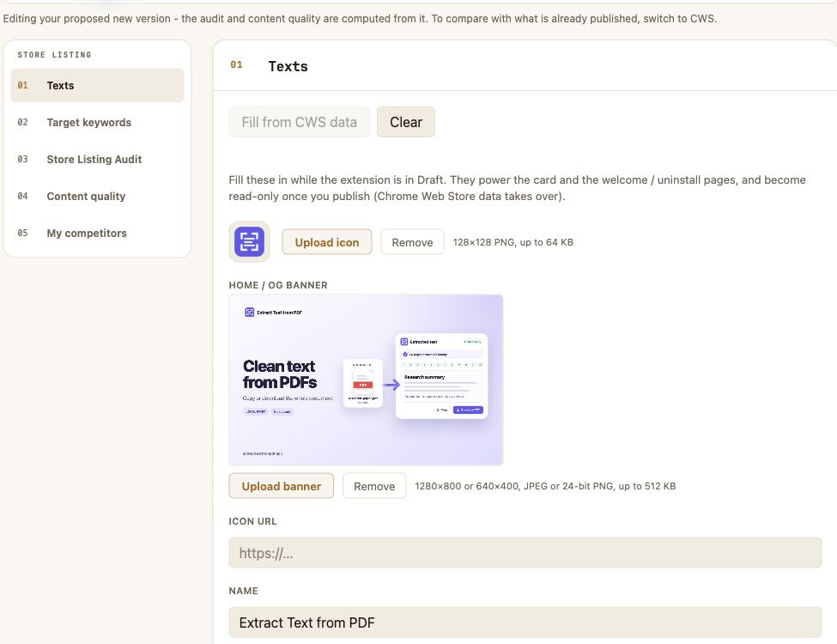Click the HOME / OG BANNER label
This screenshot has width=837, height=644.
pos(278,285)
